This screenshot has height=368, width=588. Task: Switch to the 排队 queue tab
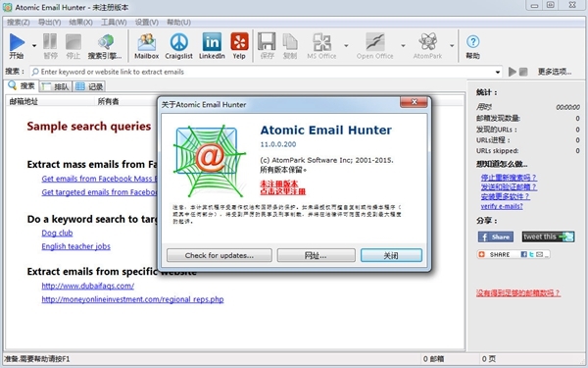[x=56, y=86]
